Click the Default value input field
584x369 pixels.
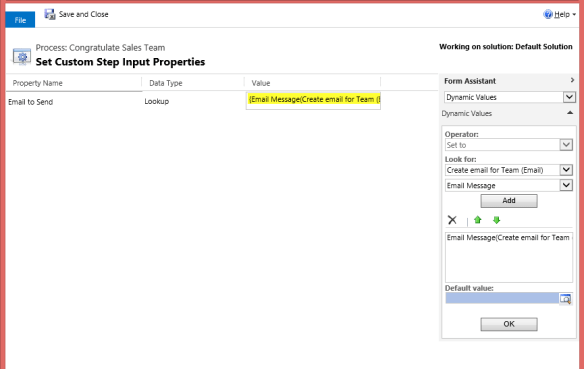point(502,298)
